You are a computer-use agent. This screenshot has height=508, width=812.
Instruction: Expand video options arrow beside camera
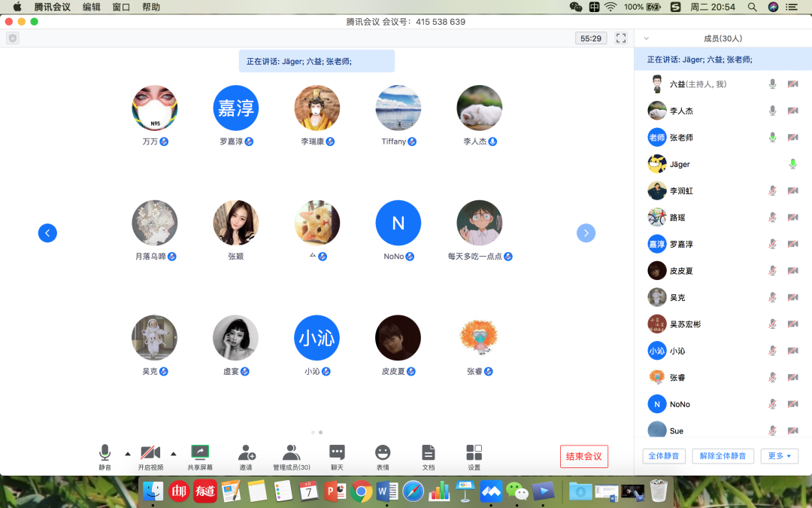pos(173,454)
